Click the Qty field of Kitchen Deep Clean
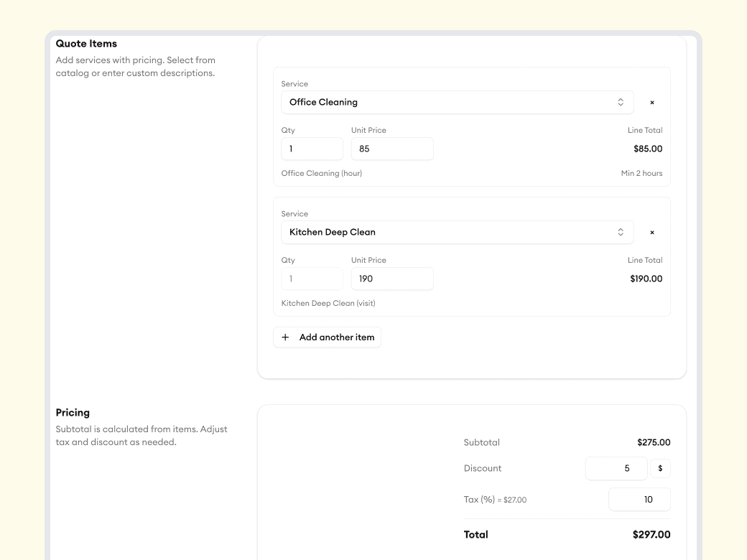The height and width of the screenshot is (560, 747). point(312,279)
